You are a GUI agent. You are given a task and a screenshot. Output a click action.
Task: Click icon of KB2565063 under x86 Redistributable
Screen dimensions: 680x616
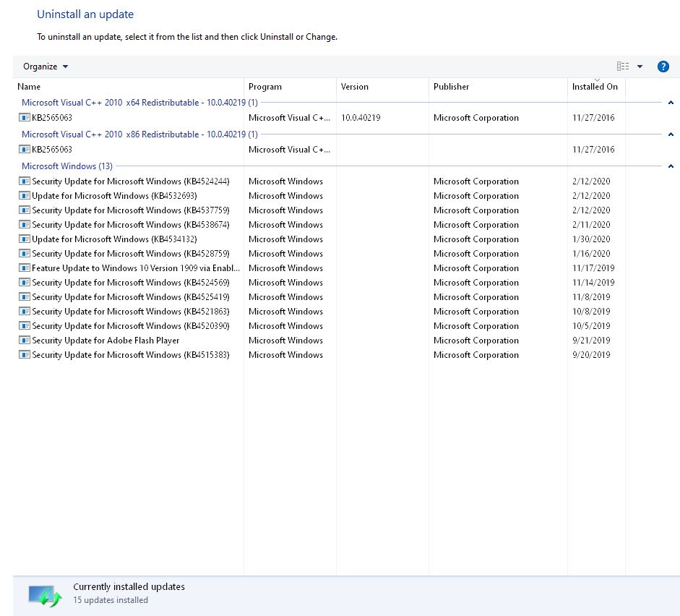coord(25,149)
